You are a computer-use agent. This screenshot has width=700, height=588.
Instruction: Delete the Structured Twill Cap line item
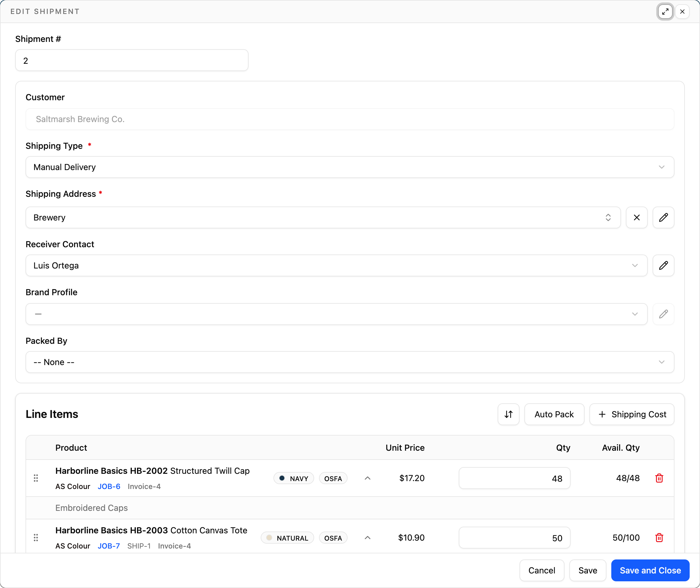click(659, 478)
